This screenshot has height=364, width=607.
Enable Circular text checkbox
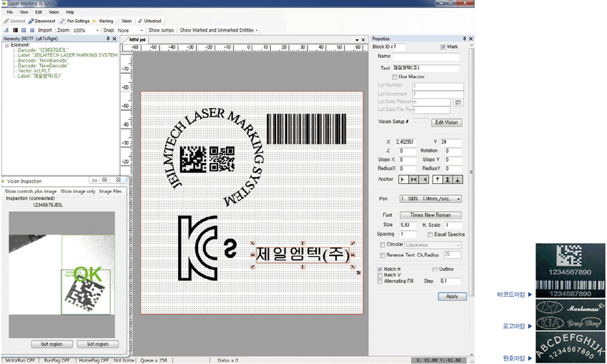(x=383, y=245)
